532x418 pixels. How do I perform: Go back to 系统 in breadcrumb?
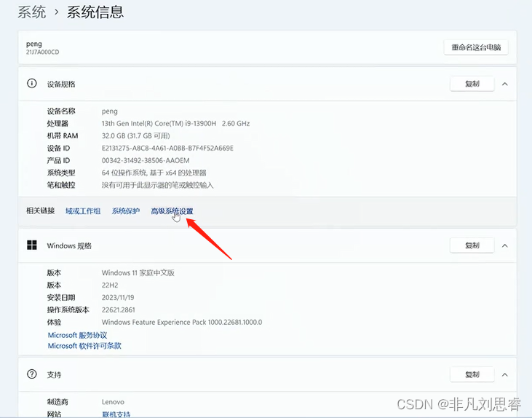tap(32, 12)
